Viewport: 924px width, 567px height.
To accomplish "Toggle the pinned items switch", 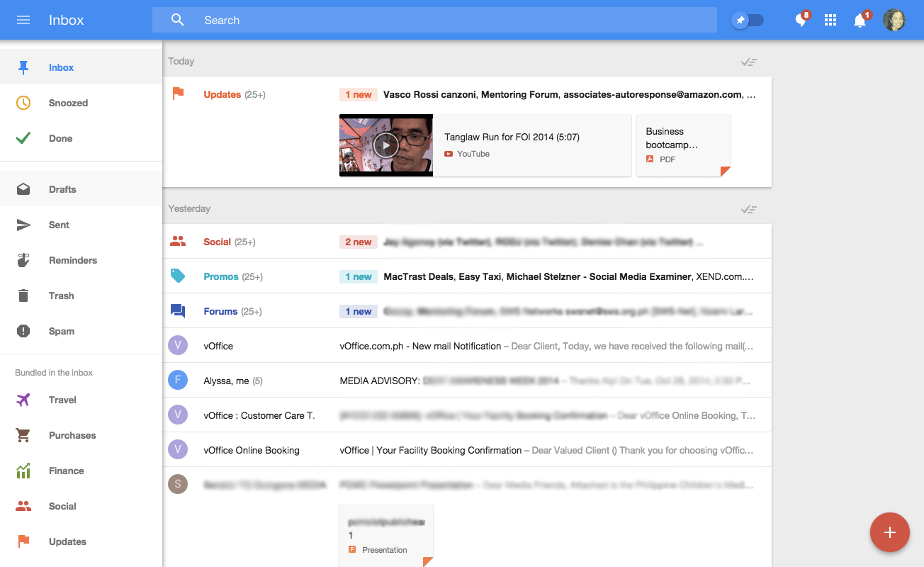I will (748, 21).
